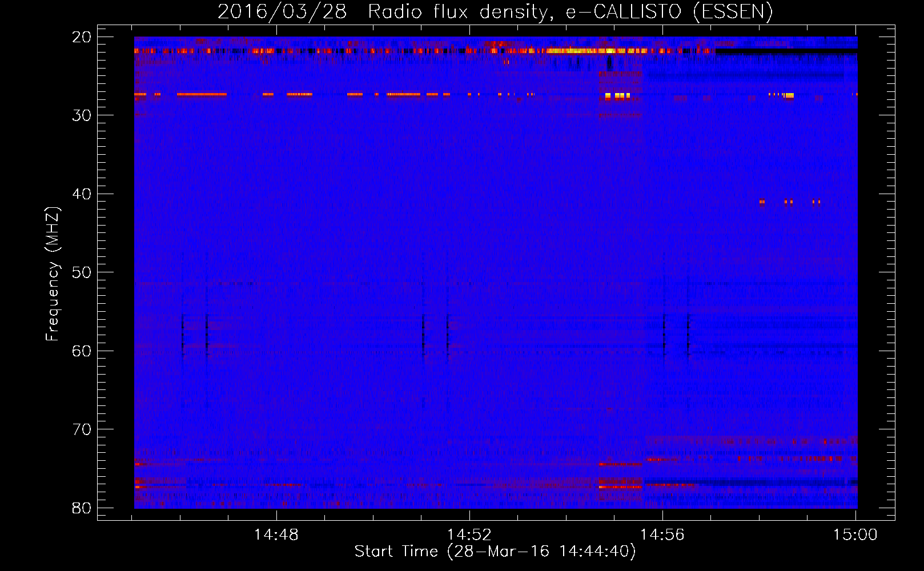Viewport: 924px width, 571px height.
Task: Click the 40 MHz frequency tick label
Action: click(82, 194)
